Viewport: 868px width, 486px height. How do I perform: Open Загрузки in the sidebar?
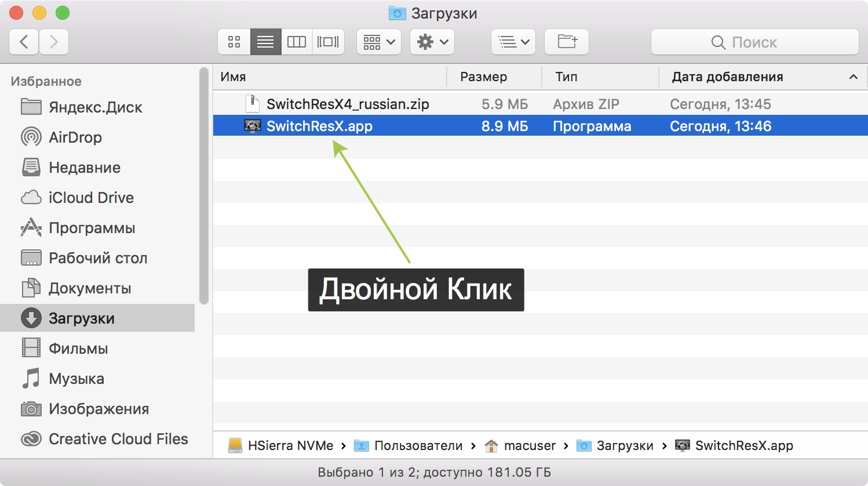click(97, 318)
